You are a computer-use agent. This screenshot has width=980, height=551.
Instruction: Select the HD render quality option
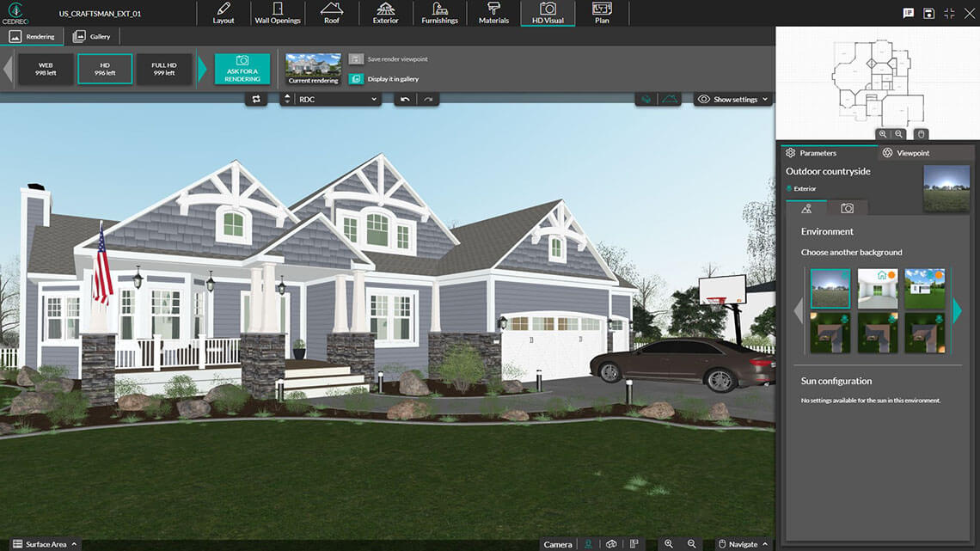[x=105, y=69]
